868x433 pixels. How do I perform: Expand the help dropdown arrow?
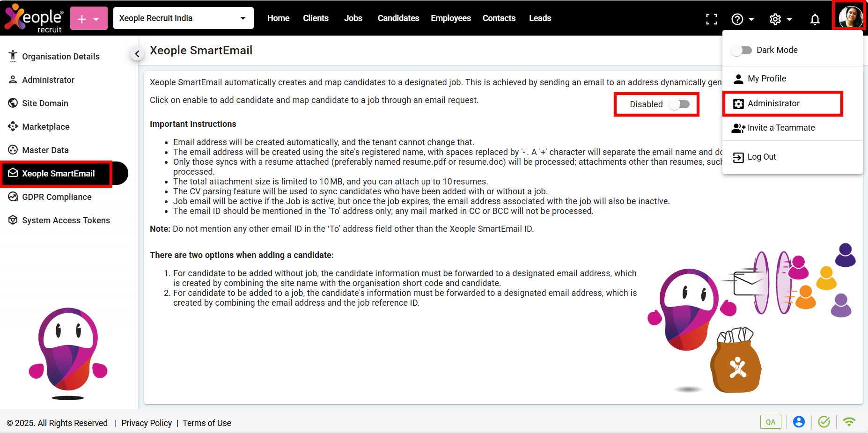click(x=751, y=20)
